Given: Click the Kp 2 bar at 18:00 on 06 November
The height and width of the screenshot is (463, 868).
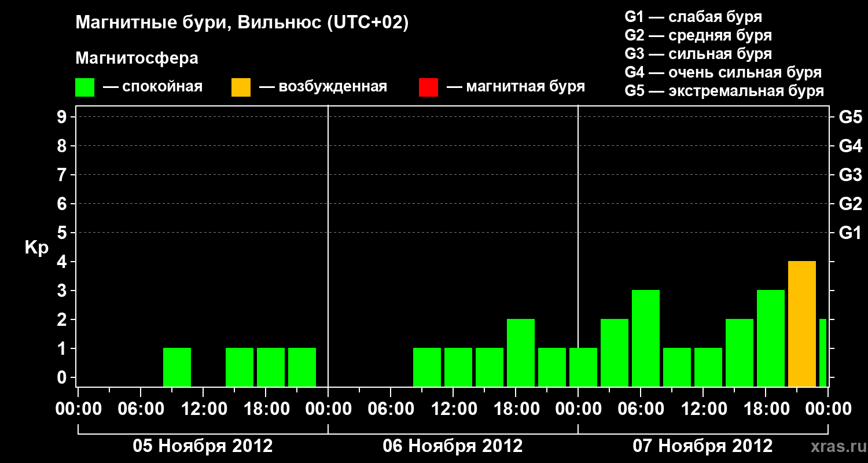Looking at the screenshot, I should (521, 352).
